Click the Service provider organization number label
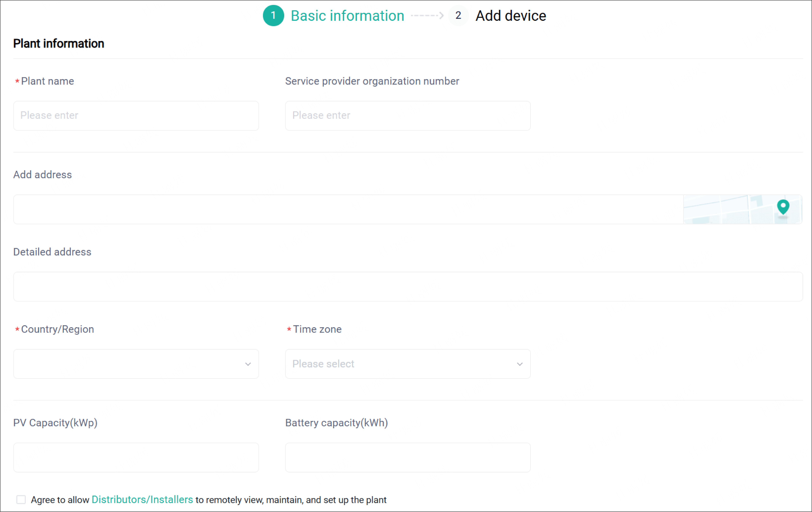This screenshot has height=512, width=812. click(x=372, y=81)
